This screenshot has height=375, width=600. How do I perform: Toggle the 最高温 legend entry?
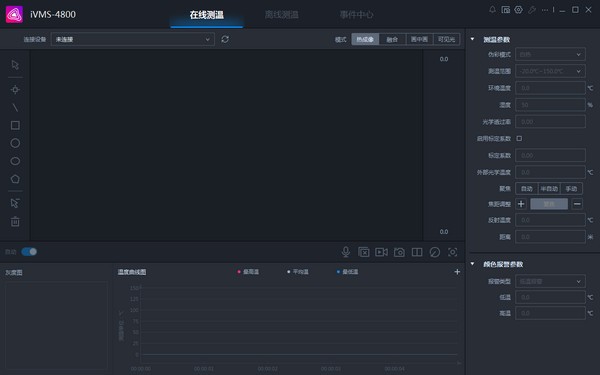click(x=248, y=272)
